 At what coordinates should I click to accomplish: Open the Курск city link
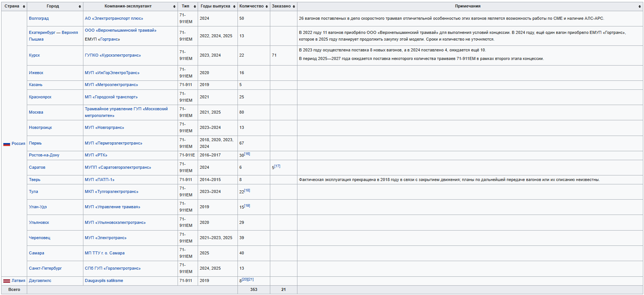[x=34, y=55]
